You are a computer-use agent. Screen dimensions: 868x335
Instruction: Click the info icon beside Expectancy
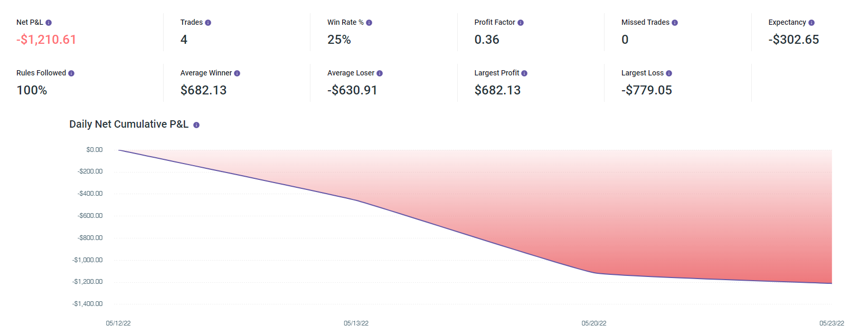click(x=812, y=23)
